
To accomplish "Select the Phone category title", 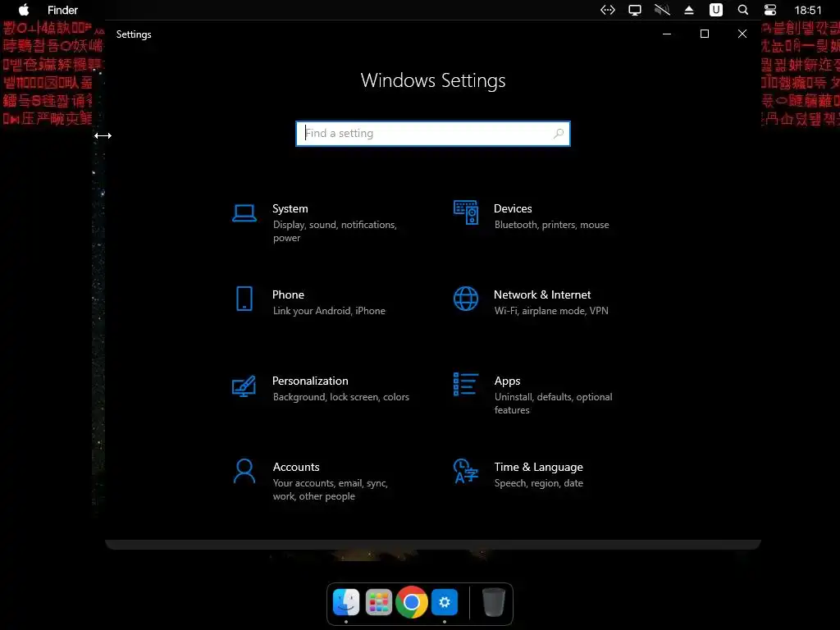I will (x=288, y=294).
